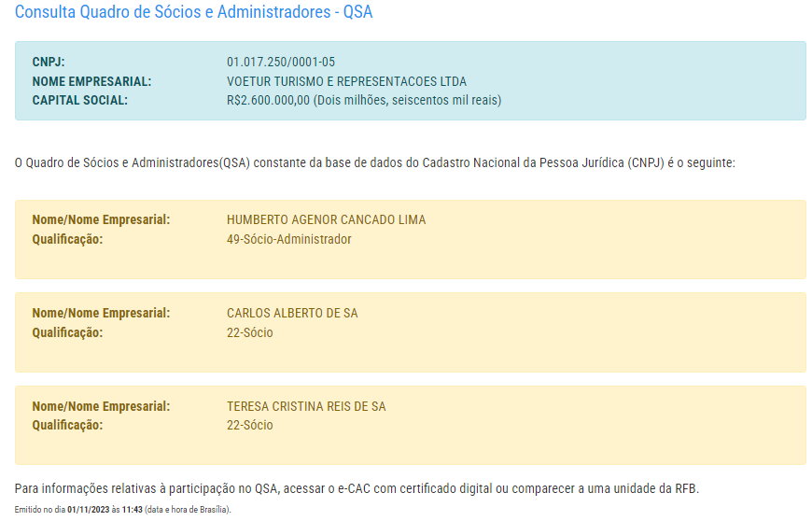Click the emission date 01/11/2023
The image size is (812, 521).
[x=89, y=510]
